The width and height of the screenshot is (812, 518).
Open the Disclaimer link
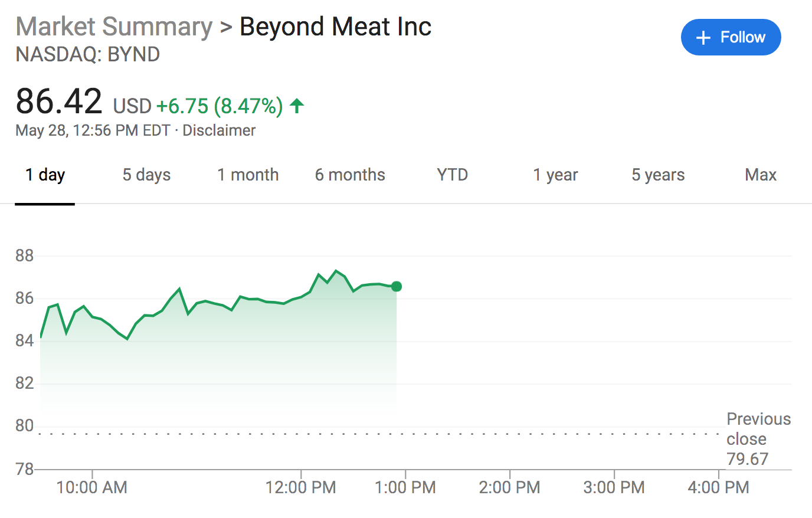(x=219, y=130)
